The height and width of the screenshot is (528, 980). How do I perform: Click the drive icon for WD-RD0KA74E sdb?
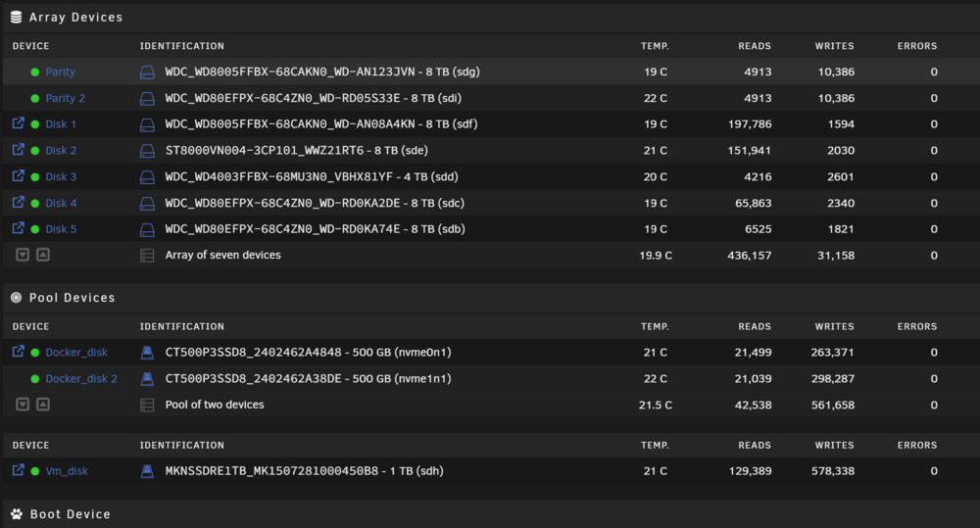[x=147, y=229]
